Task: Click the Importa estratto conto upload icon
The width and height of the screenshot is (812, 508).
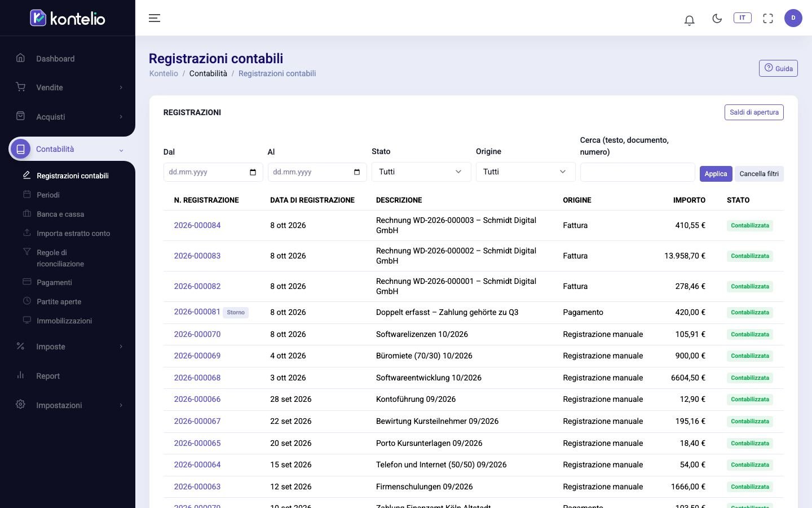Action: tap(27, 233)
